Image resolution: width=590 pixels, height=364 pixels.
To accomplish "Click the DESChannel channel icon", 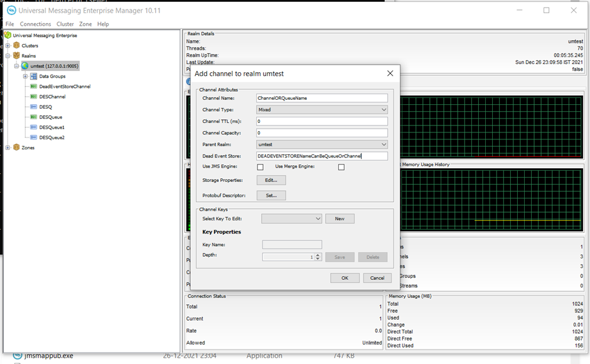I will (x=34, y=97).
